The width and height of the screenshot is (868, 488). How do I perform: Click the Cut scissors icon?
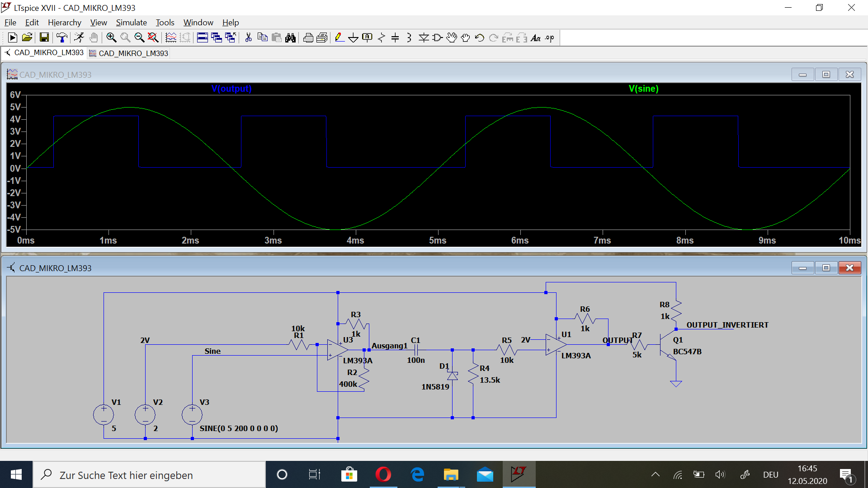coord(248,38)
